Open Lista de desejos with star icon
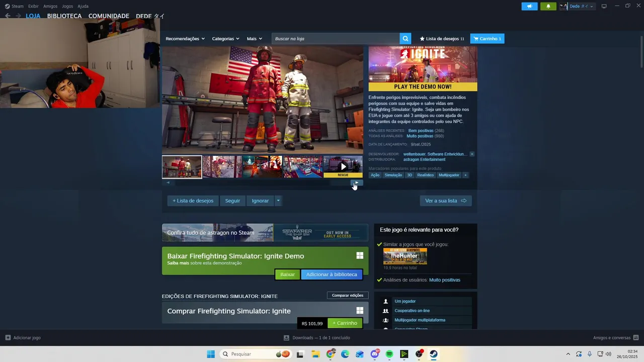Screen dimensions: 644x362 [x=442, y=39]
